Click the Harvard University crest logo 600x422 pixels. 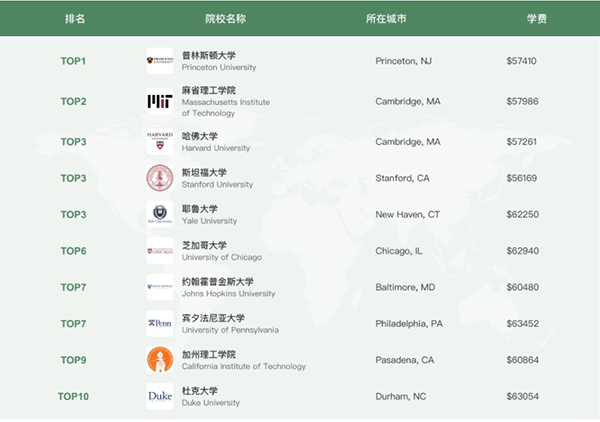pyautogui.click(x=160, y=141)
